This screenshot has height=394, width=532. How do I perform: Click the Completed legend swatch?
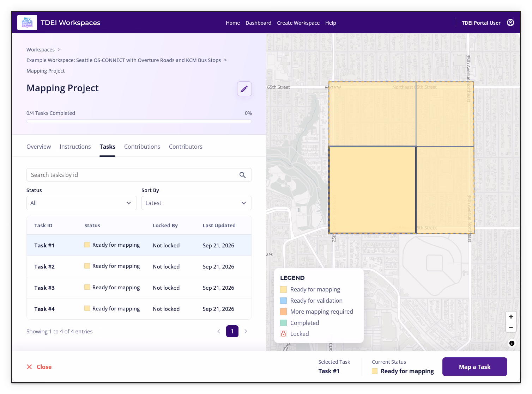point(283,323)
